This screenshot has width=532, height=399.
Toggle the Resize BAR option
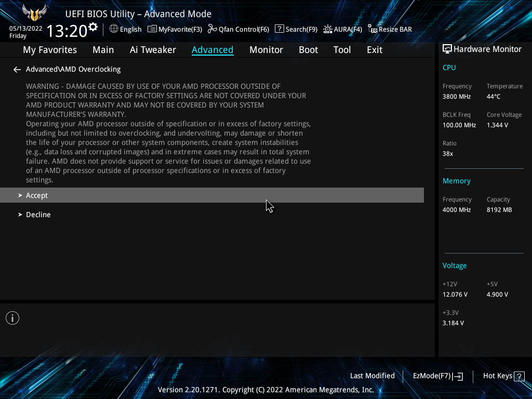coord(390,29)
